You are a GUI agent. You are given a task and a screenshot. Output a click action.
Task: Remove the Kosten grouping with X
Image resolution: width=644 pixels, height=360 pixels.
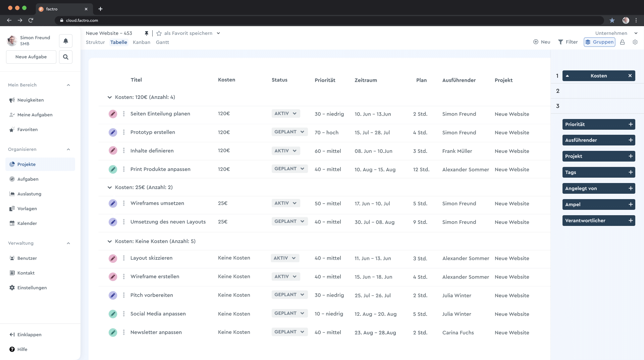point(630,76)
